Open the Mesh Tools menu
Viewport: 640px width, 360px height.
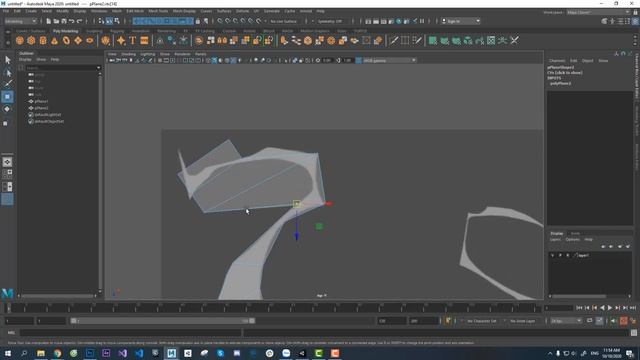tap(158, 11)
